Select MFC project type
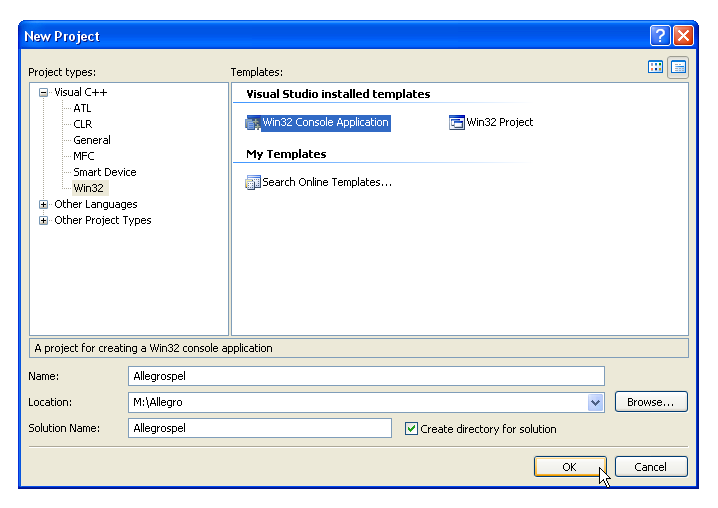This screenshot has height=508, width=718. 84,156
